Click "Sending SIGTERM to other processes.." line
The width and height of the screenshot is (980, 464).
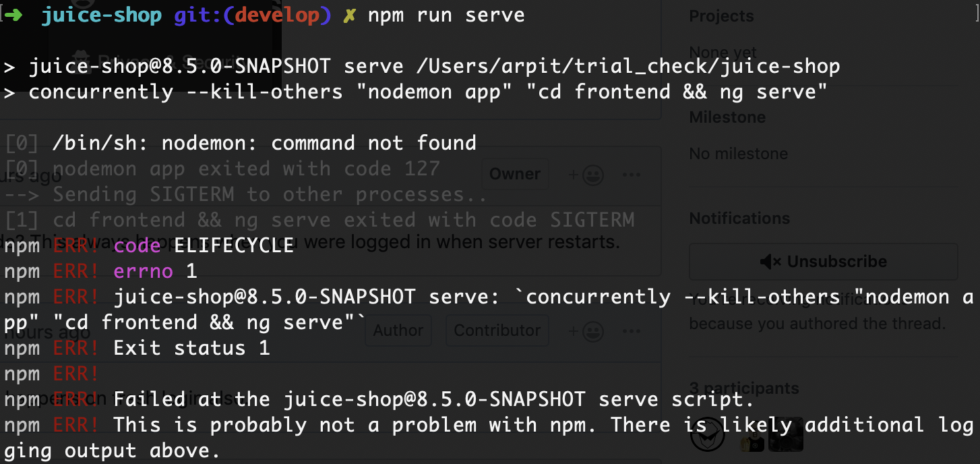pos(246,194)
